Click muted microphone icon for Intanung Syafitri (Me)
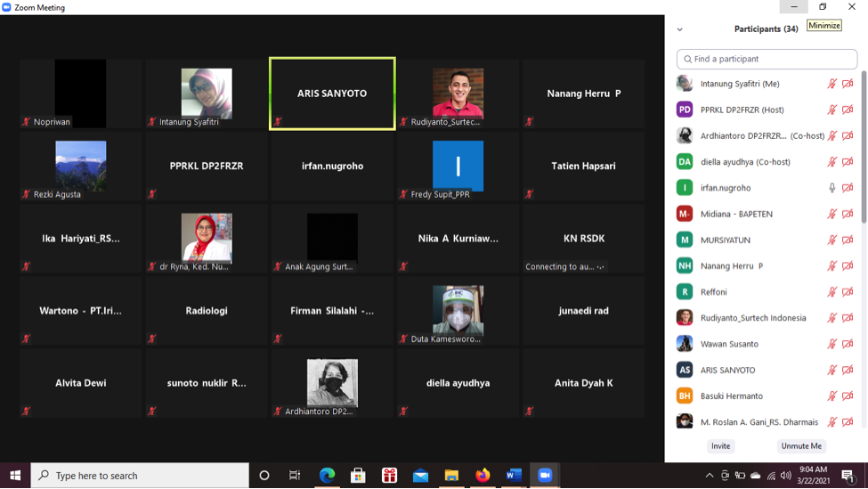This screenshot has width=868, height=489. pyautogui.click(x=831, y=84)
